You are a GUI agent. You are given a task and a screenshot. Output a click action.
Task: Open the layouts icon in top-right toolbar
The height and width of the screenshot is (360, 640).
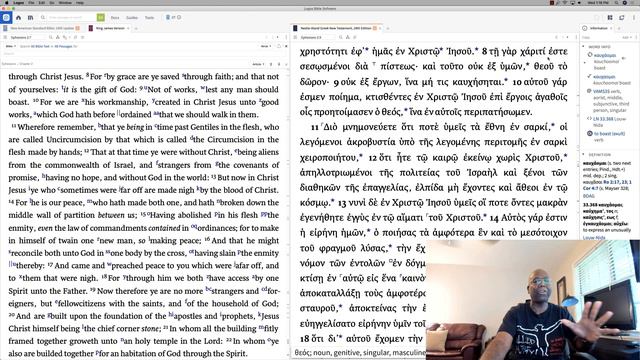click(610, 18)
